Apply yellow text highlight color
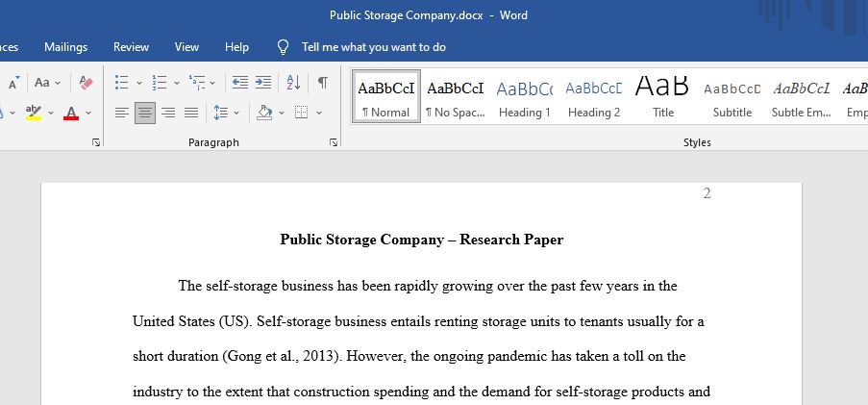The image size is (868, 405). [34, 113]
